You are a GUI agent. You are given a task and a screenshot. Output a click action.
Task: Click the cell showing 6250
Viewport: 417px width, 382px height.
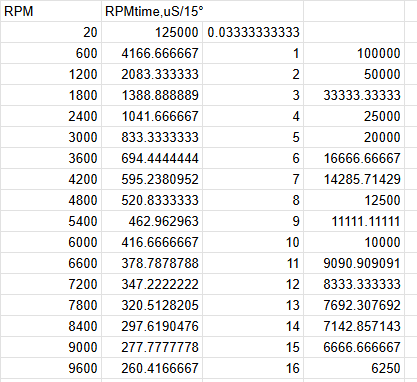[354, 368]
